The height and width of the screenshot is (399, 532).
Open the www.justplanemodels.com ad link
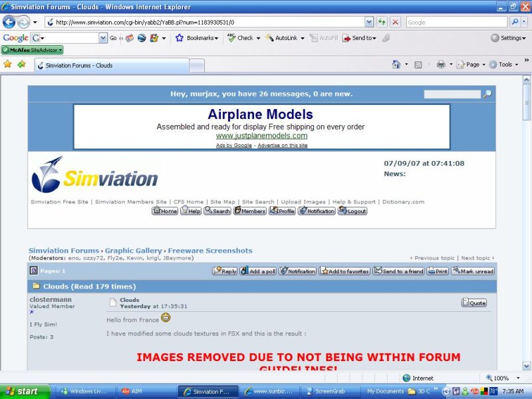point(261,136)
